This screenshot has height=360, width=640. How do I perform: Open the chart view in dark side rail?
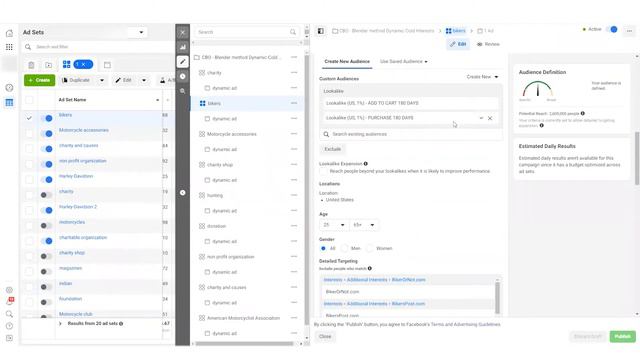(x=182, y=47)
